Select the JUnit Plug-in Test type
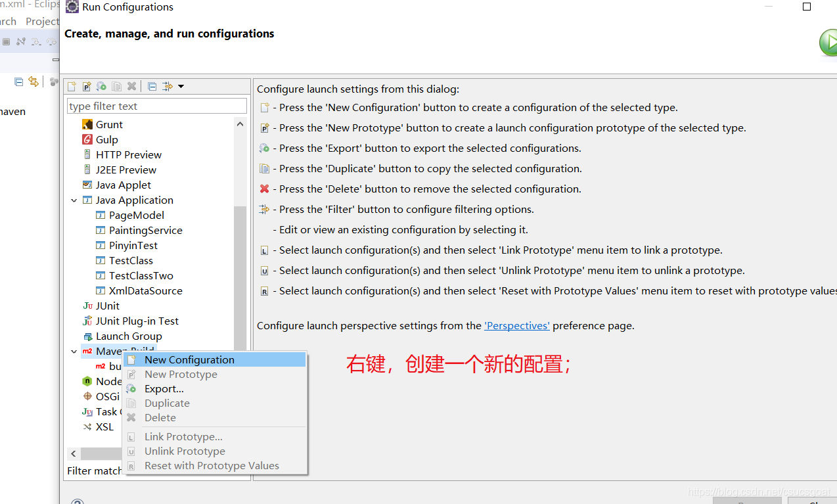 131,321
